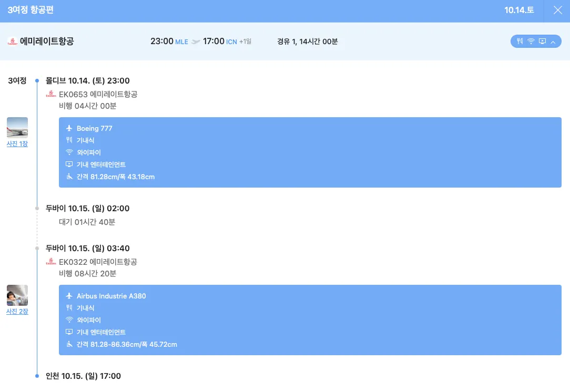Click the 몰디브 10.14. (토) 23:00 departure line
The height and width of the screenshot is (392, 570).
pyautogui.click(x=88, y=80)
